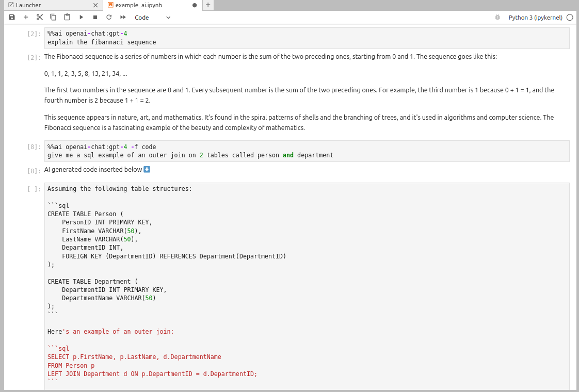Save the notebook with the disk icon
The image size is (579, 392).
[x=12, y=18]
